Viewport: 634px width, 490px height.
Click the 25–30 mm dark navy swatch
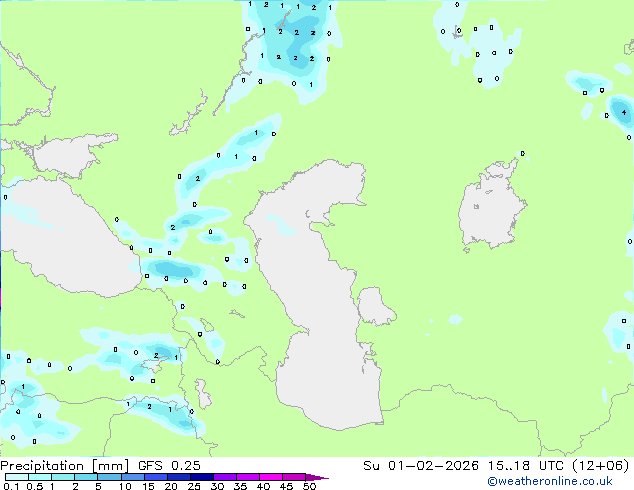click(x=201, y=477)
